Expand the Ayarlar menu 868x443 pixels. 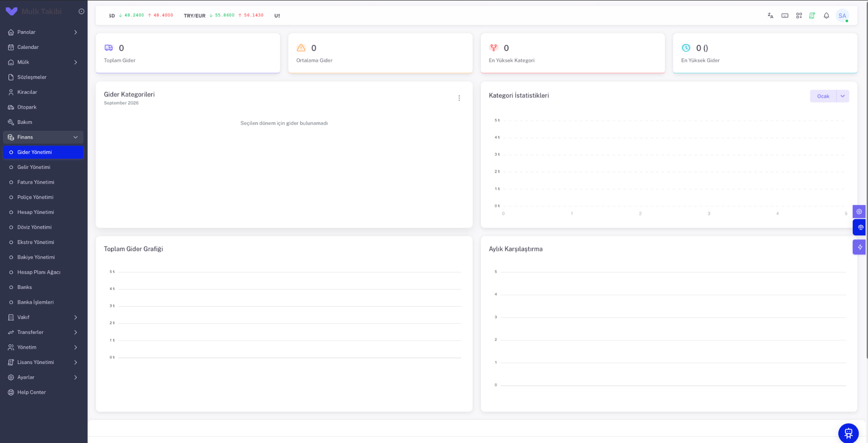click(x=43, y=377)
